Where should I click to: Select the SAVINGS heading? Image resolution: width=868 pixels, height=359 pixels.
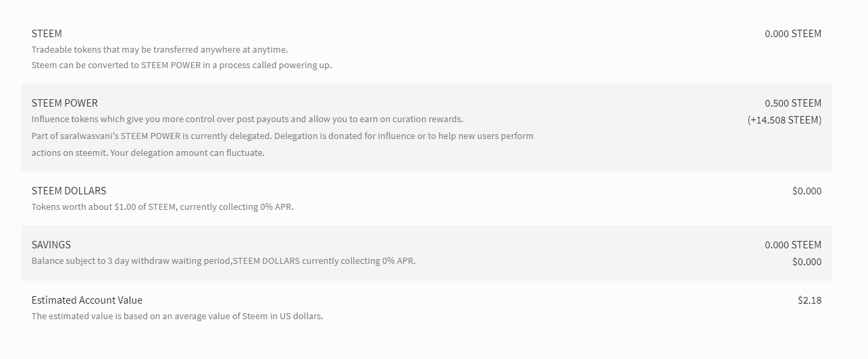click(51, 245)
